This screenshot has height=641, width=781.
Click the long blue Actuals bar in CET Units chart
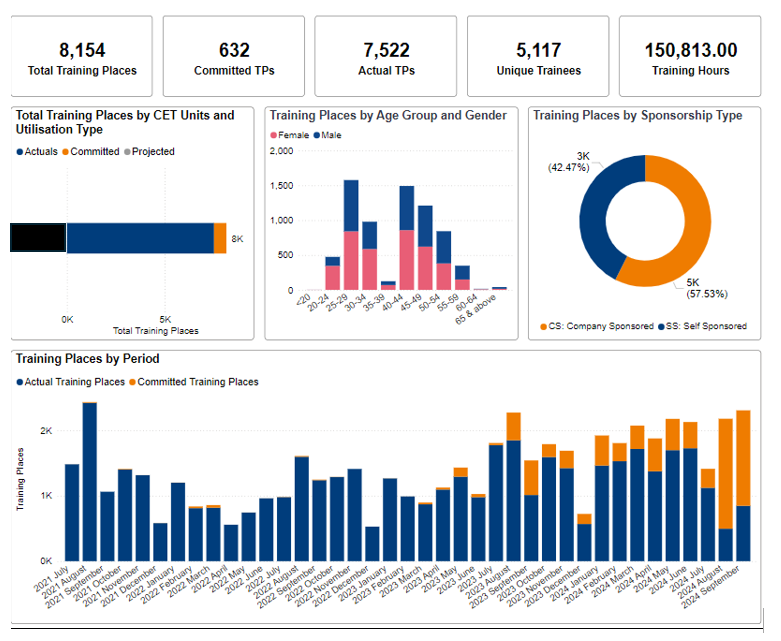click(140, 238)
